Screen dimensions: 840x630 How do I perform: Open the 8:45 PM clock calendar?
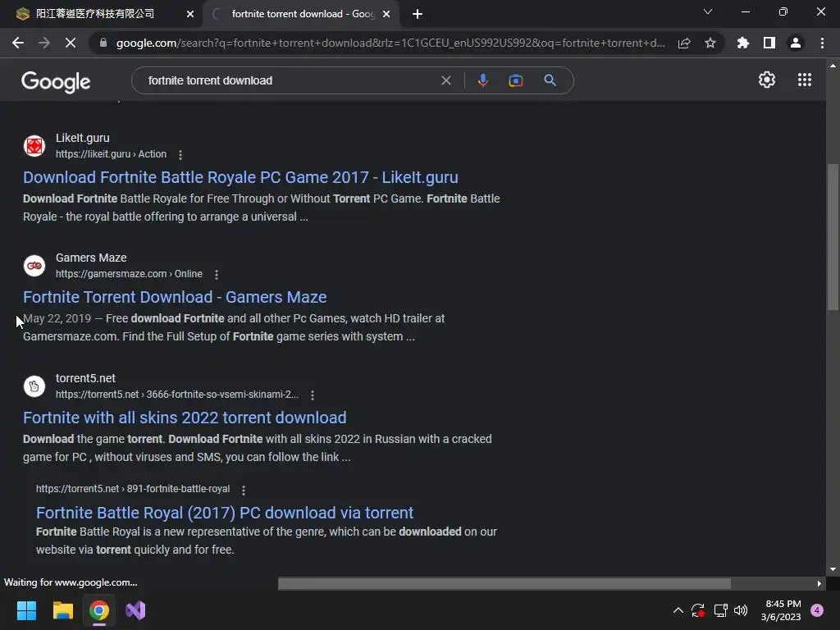tap(781, 610)
